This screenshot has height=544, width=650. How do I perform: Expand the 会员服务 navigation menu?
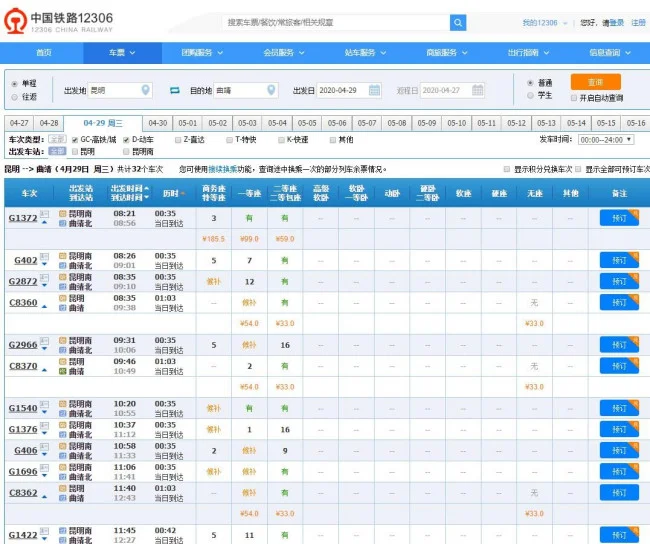(284, 53)
